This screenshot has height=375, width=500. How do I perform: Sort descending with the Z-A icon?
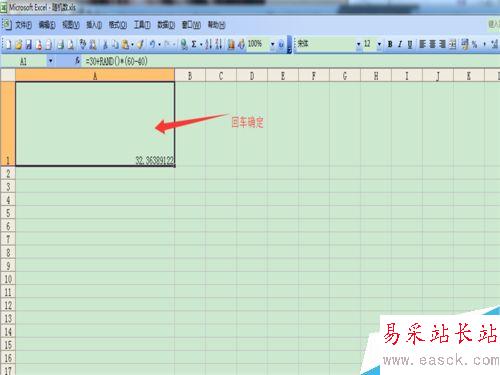[219, 44]
